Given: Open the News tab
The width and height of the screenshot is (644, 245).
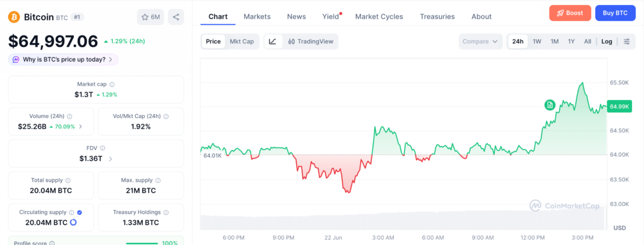Looking at the screenshot, I should (x=296, y=17).
